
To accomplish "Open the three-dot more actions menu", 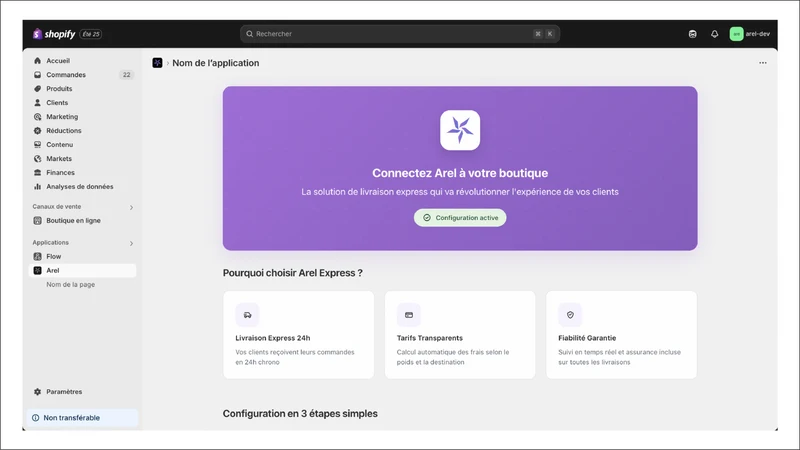I will pyautogui.click(x=762, y=63).
